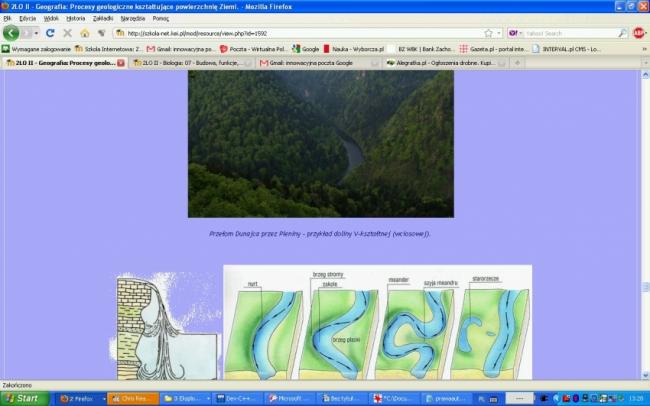Click the browser Back arrow button
Screen dimensions: 650x406
pyautogui.click(x=11, y=33)
